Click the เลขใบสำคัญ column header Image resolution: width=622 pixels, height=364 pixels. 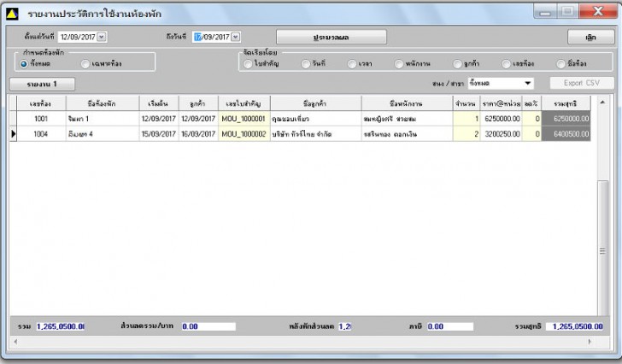tap(244, 103)
